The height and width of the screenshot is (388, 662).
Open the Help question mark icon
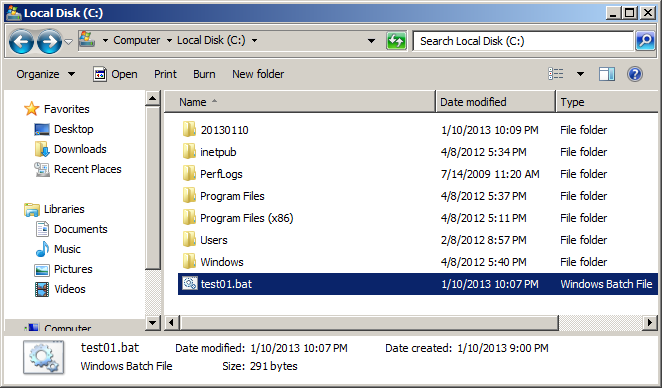pyautogui.click(x=635, y=74)
